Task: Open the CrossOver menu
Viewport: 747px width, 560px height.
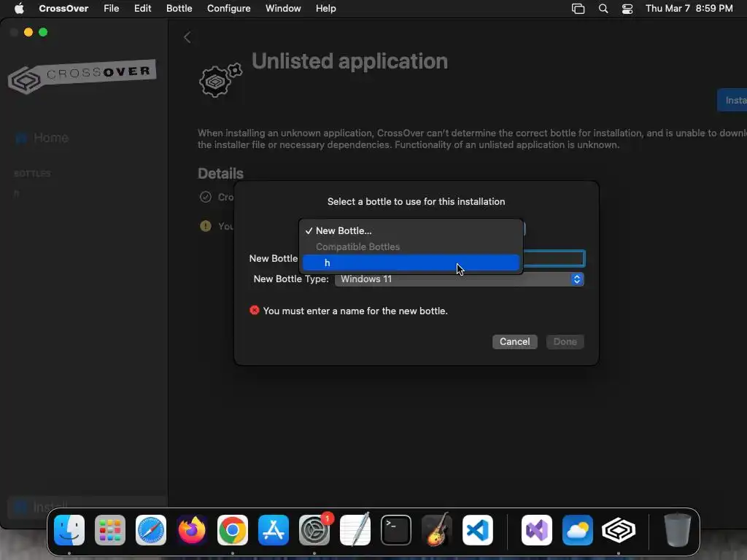Action: coord(63,9)
